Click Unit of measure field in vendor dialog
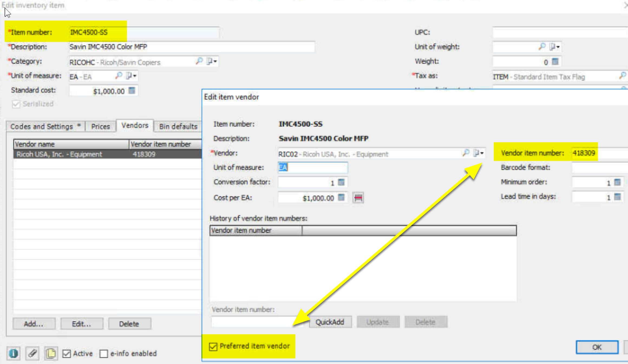Viewport: 628px width, 364px height. tap(313, 167)
